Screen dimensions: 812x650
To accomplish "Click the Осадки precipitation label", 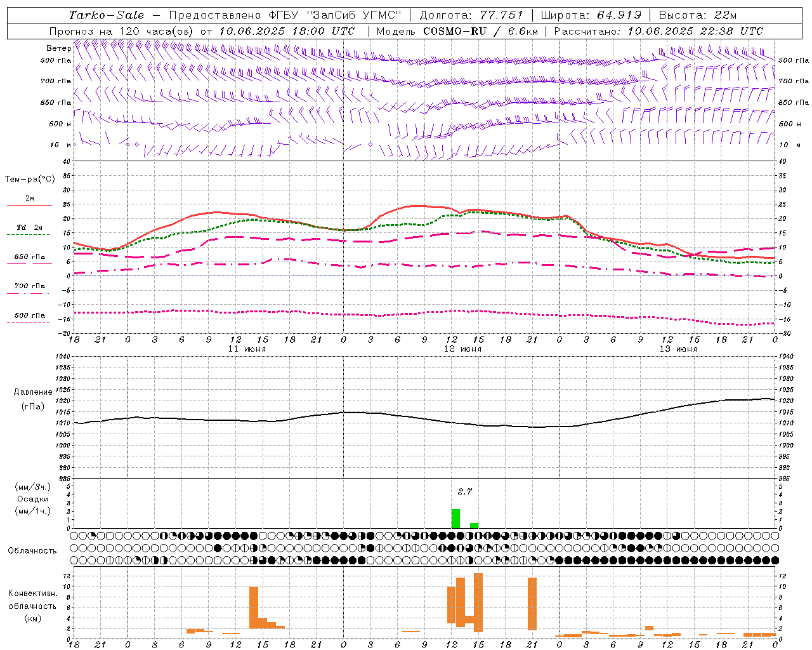I will pos(33,499).
